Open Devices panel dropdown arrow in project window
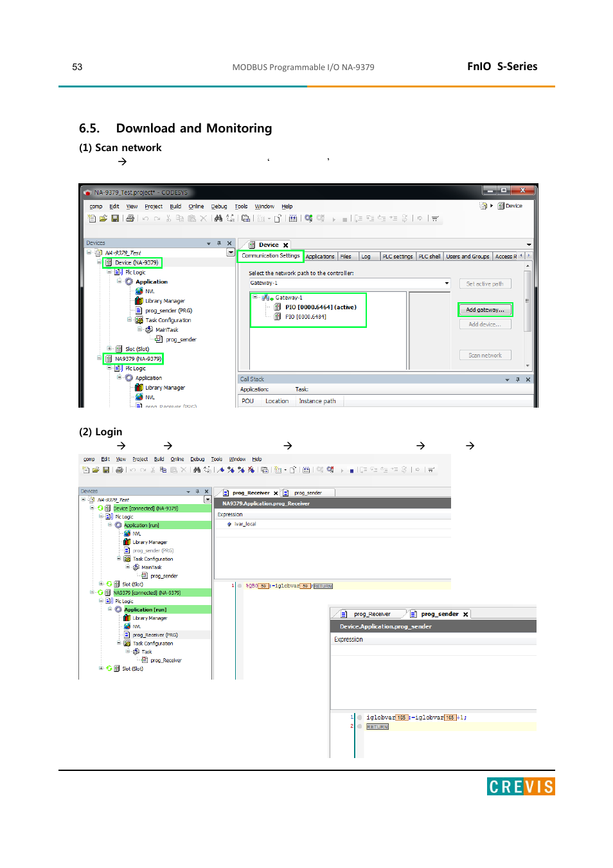The height and width of the screenshot is (868, 613). pyautogui.click(x=208, y=243)
